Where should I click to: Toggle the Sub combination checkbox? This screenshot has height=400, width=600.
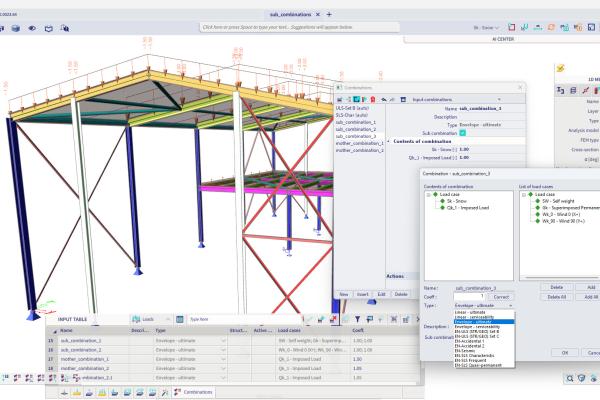pos(463,133)
